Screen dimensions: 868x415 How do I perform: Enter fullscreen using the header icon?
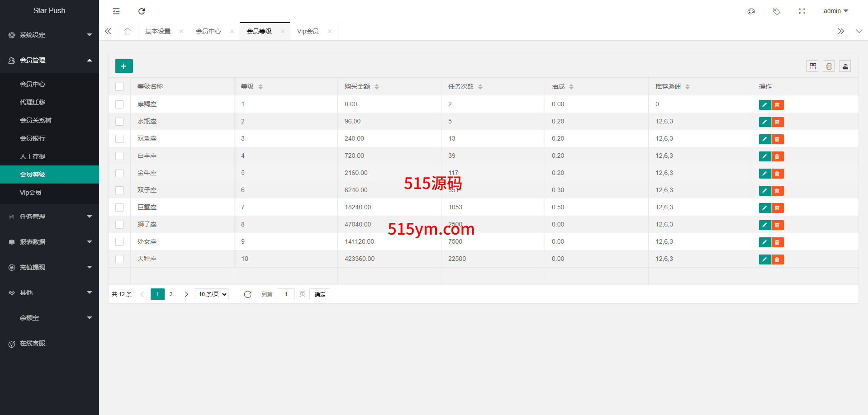point(802,11)
